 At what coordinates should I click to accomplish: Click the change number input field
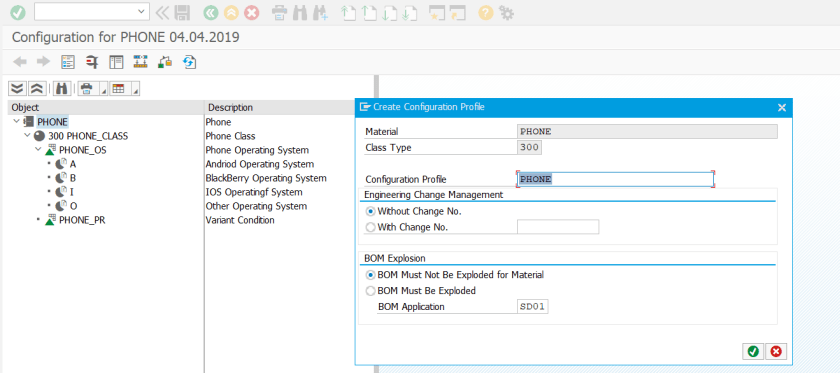[x=558, y=227]
